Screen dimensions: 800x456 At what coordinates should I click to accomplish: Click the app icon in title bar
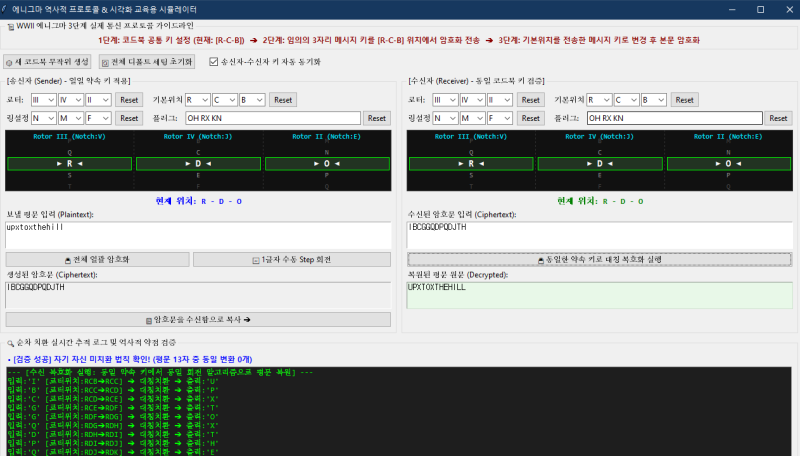click(x=5, y=9)
